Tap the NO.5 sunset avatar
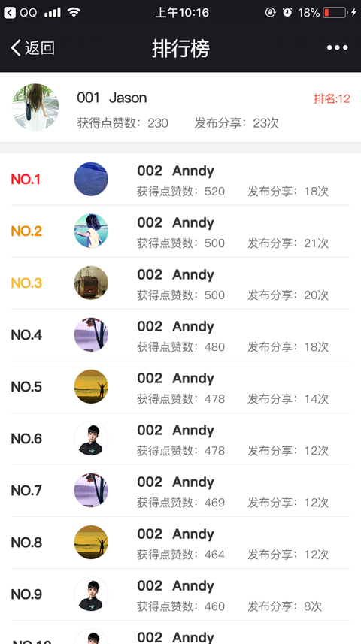361x644 pixels. pos(91,386)
